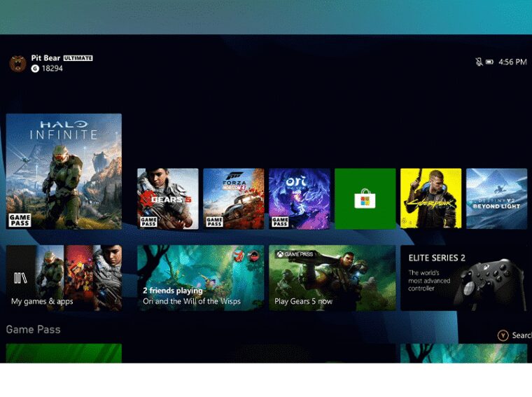Click the Game Pass badge on Halo Infinite
Image resolution: width=532 pixels, height=397 pixels.
coord(20,221)
